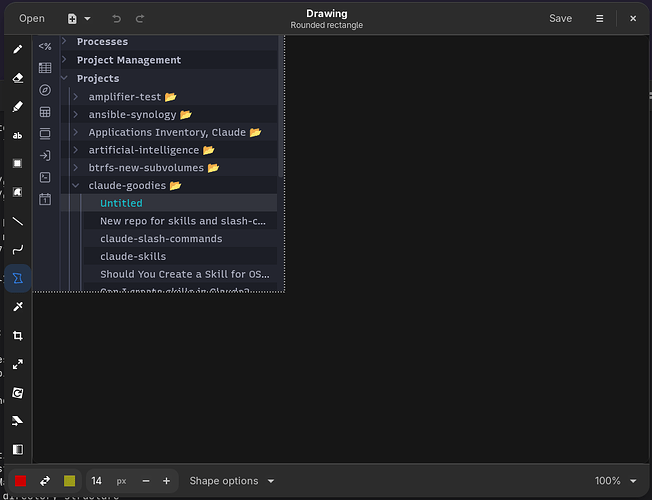Image resolution: width=652 pixels, height=500 pixels.
Task: Open the red main color swatch
Action: point(20,481)
